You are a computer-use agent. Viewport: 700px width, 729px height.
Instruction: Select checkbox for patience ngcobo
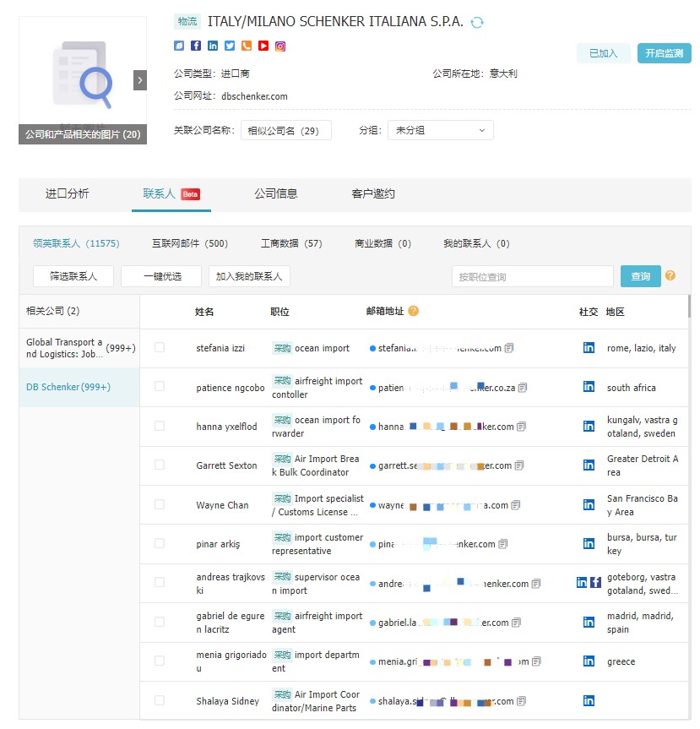click(160, 386)
